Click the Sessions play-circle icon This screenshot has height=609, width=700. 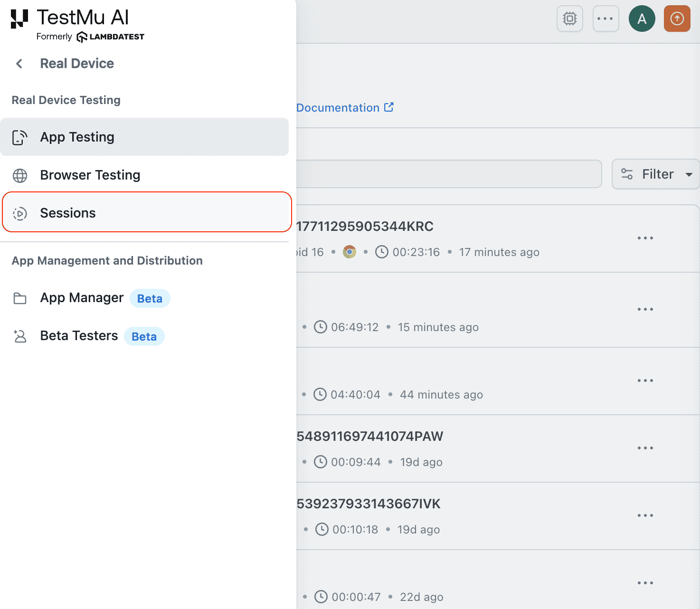[x=20, y=213]
